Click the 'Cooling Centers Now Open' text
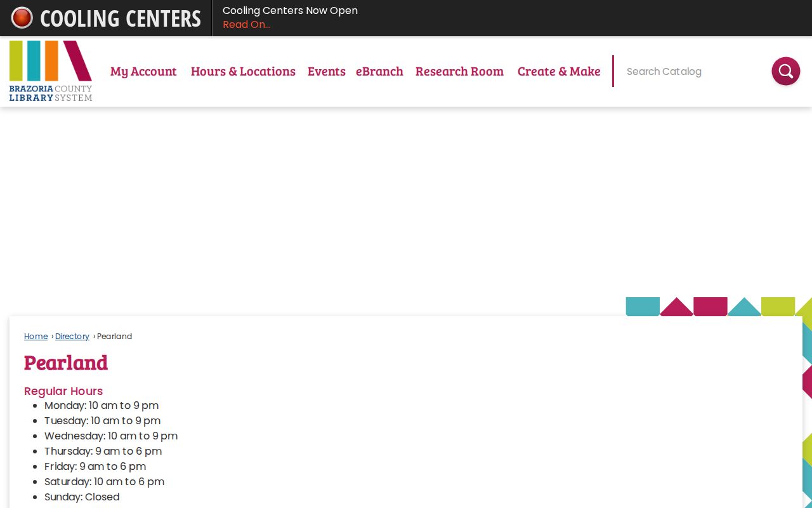The height and width of the screenshot is (508, 812). click(x=290, y=11)
